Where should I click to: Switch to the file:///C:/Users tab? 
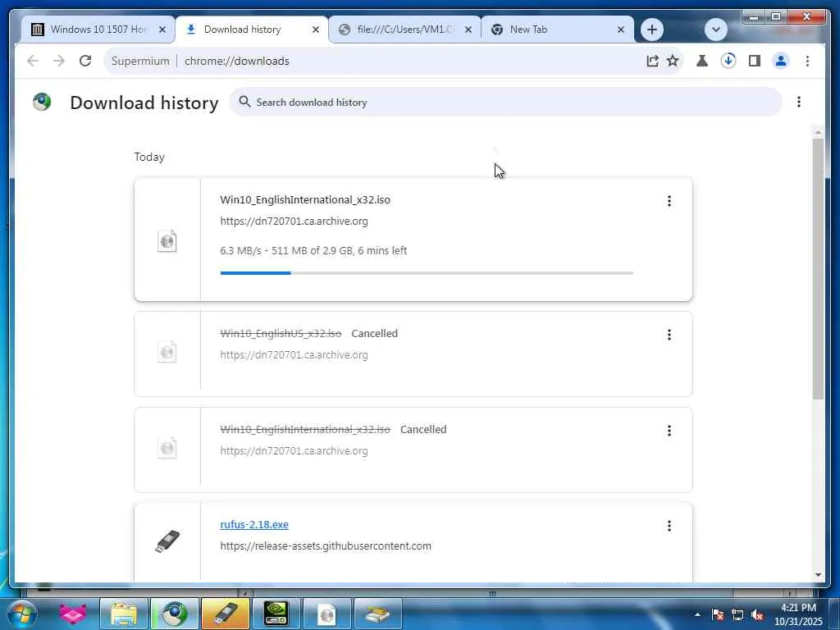404,30
